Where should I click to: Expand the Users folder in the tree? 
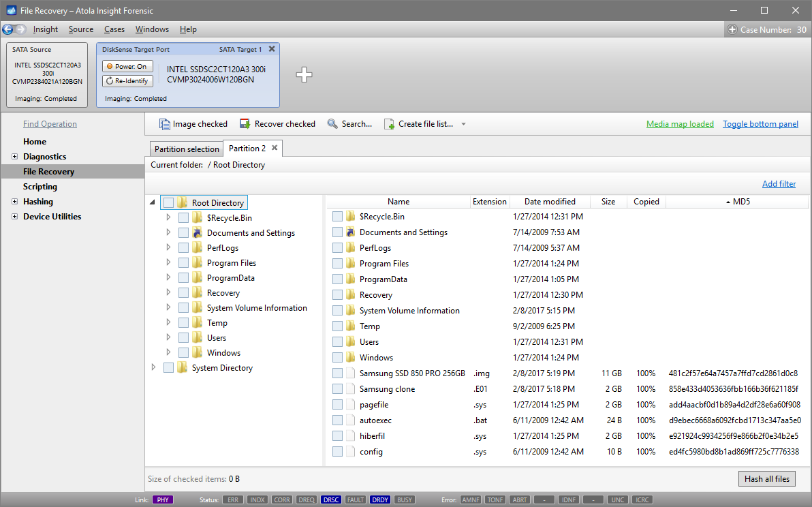168,337
